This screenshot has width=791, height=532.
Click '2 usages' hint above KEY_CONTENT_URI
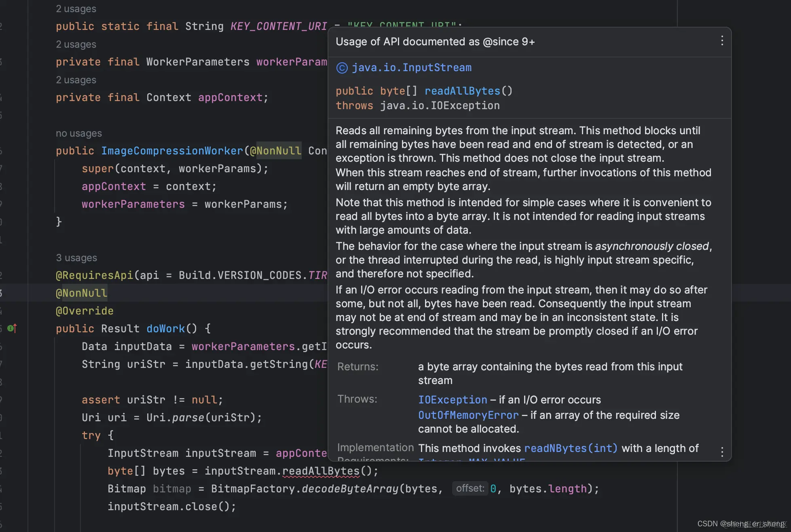point(76,9)
